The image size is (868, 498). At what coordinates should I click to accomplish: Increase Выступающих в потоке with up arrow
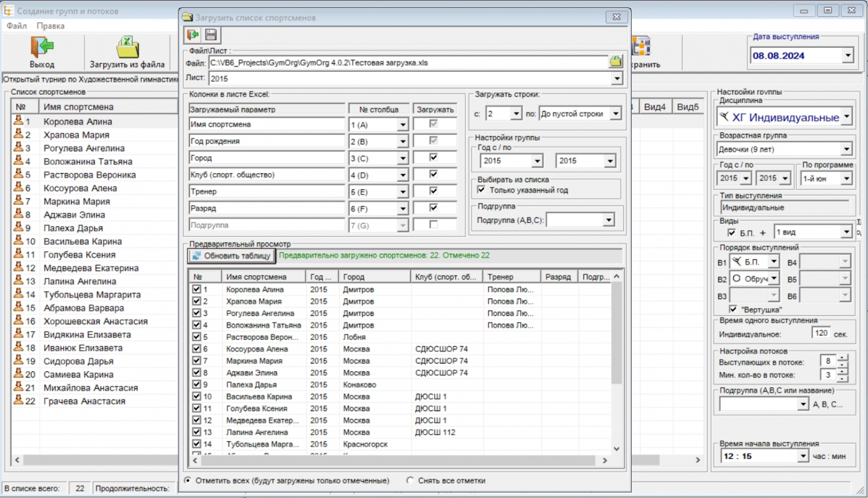tap(843, 357)
